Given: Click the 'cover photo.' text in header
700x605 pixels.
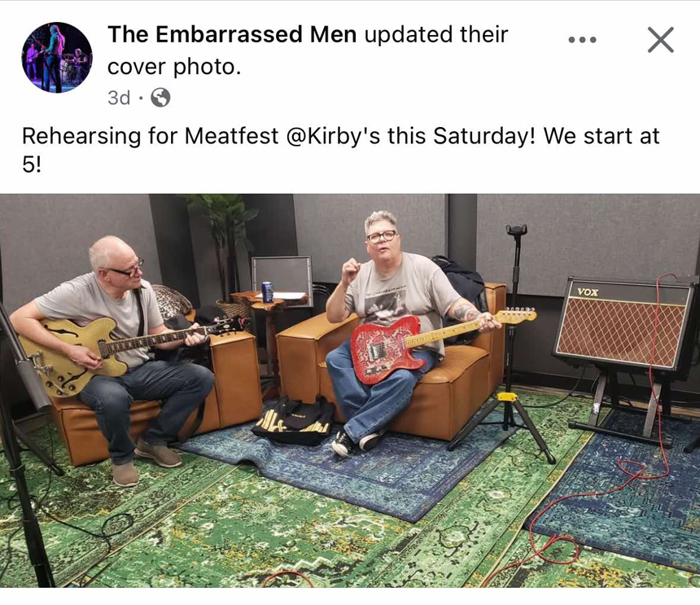Looking at the screenshot, I should (174, 67).
